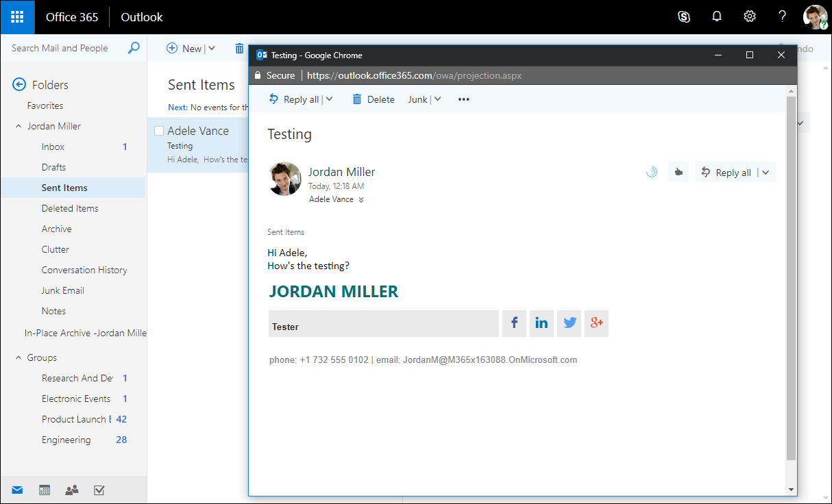This screenshot has height=504, width=832.
Task: Collapse the Jordan Miller mailbox tree
Action: coord(19,126)
